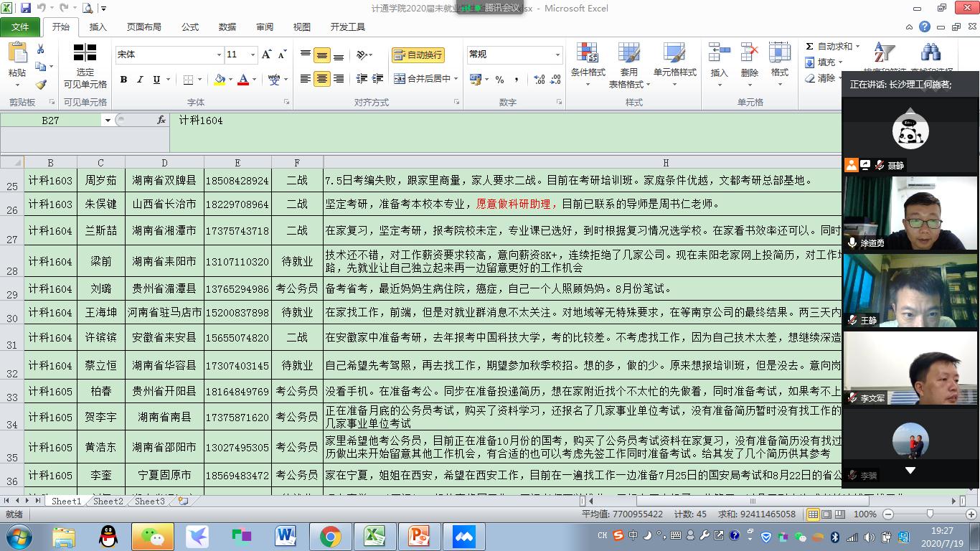Click the zoom slider handle
Viewport: 980px width, 551px height.
tap(930, 514)
